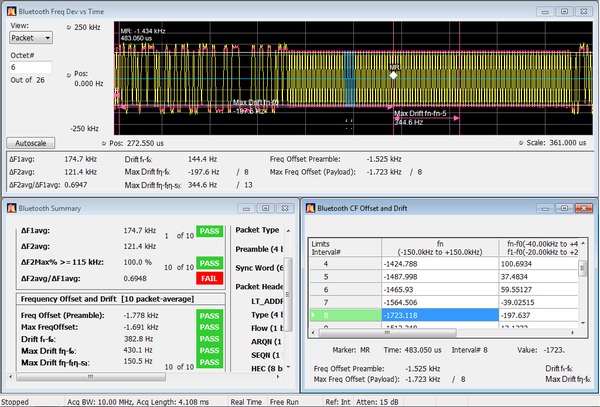Click the MR marker diamond on the graph

tap(394, 76)
